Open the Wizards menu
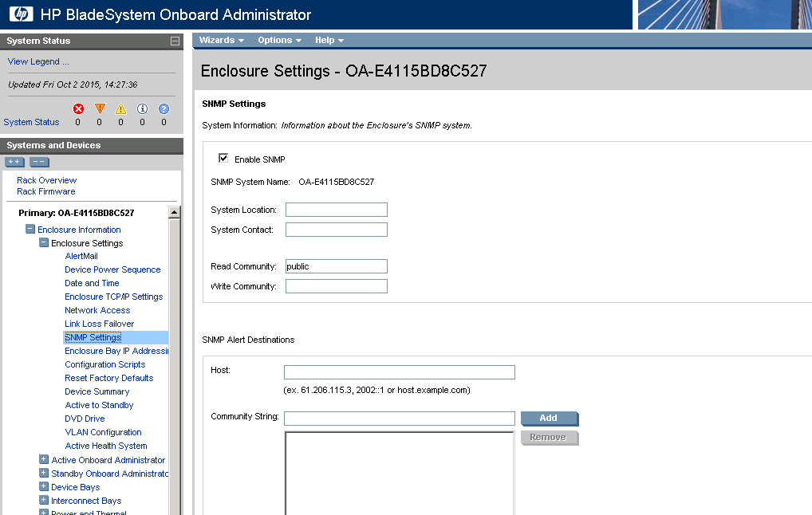This screenshot has height=515, width=812. [222, 41]
